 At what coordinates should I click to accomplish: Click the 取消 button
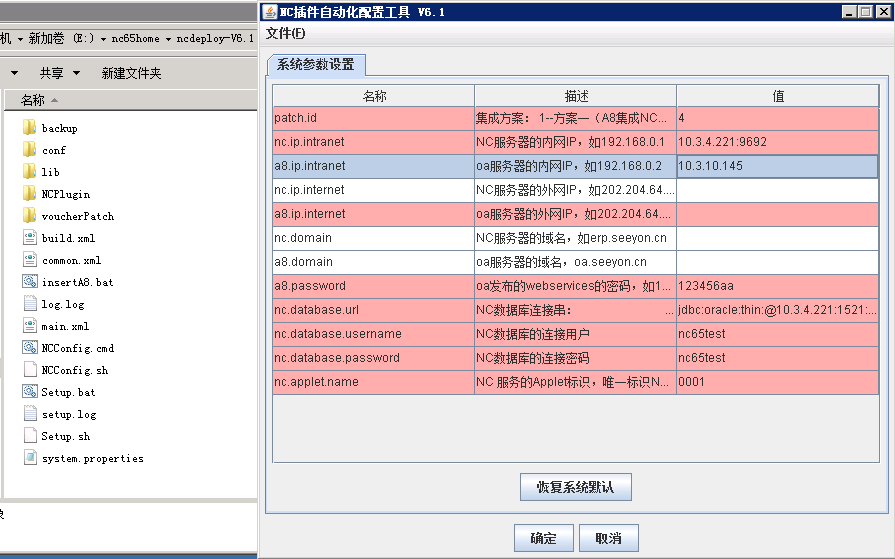pyautogui.click(x=608, y=538)
